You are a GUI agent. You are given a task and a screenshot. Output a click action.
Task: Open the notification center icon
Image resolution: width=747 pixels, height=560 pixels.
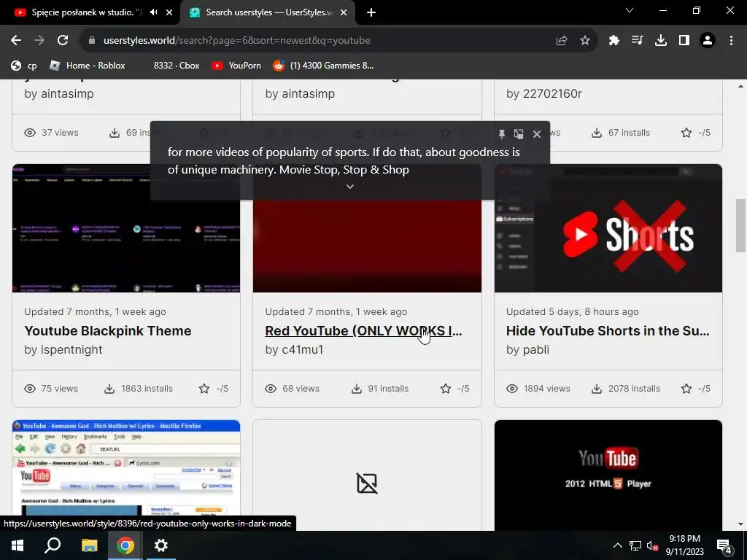pyautogui.click(x=724, y=545)
